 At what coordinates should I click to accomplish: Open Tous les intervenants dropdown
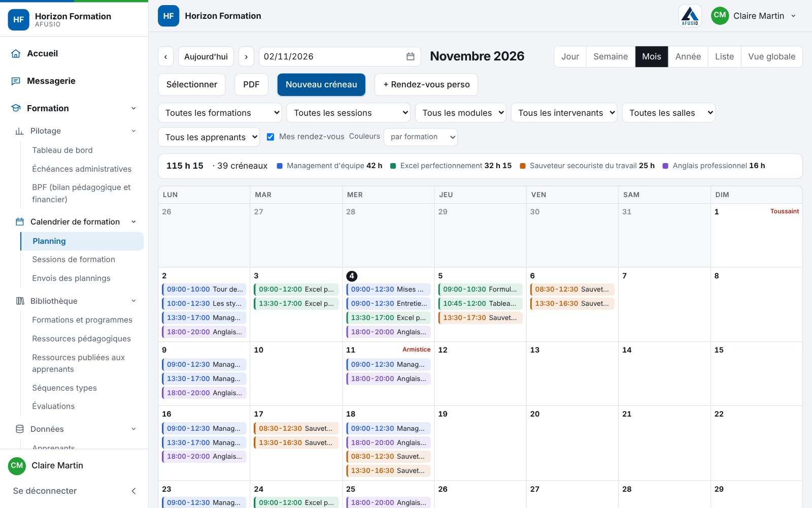(x=564, y=113)
